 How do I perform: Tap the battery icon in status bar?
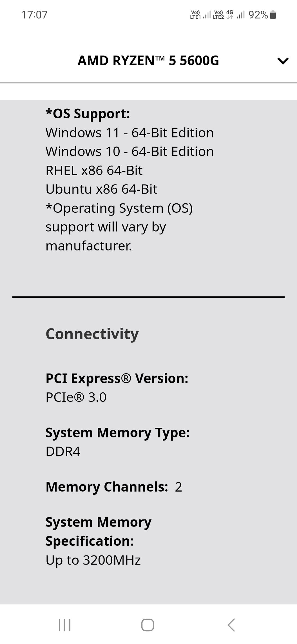coord(273,15)
